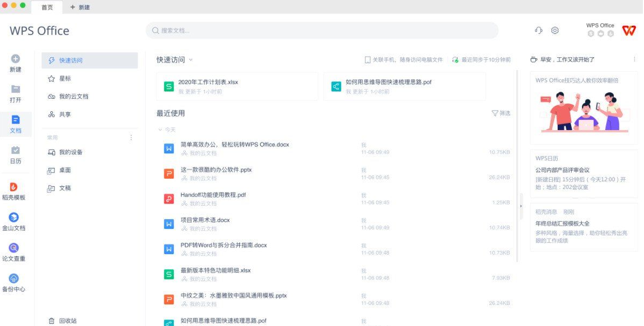Screen dimensions: 644x326
Task: Open the 筛选 filter dropdown
Action: [x=501, y=113]
